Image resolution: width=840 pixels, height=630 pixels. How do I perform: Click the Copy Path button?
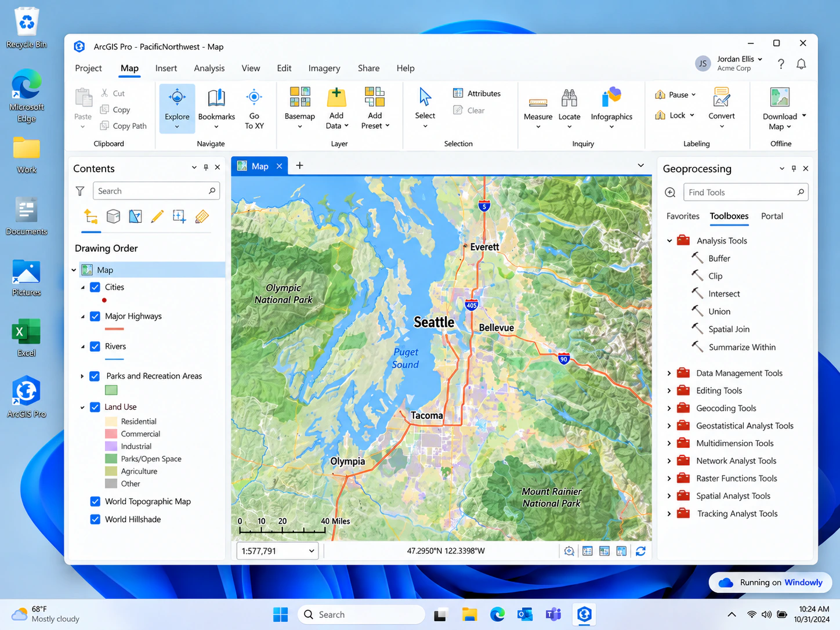pos(123,126)
